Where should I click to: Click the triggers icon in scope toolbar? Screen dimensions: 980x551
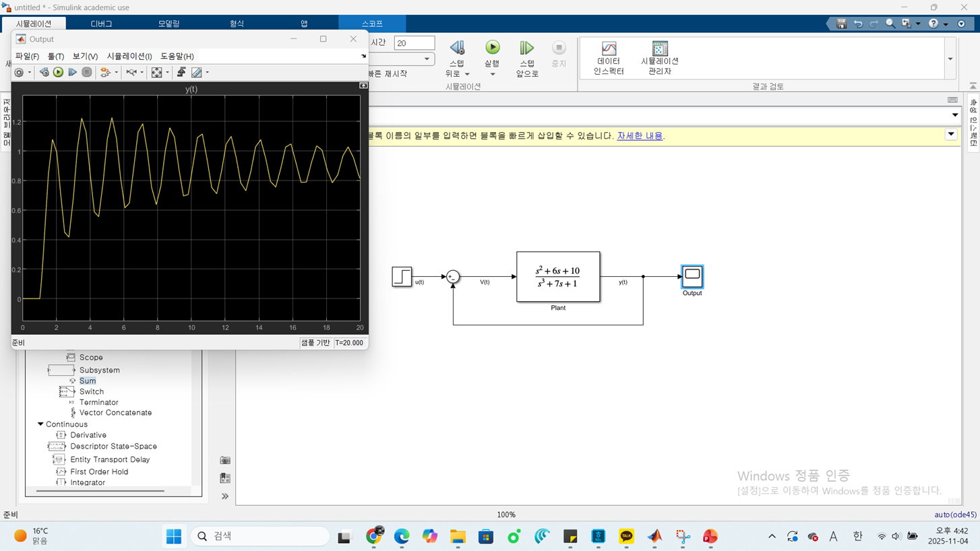tap(181, 72)
